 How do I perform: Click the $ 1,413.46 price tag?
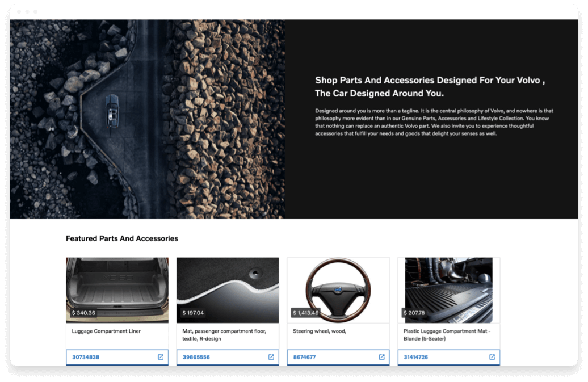305,313
